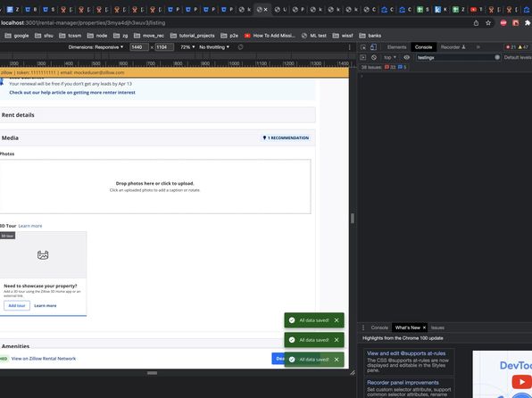Open the 38 issues counter in console

(x=384, y=67)
